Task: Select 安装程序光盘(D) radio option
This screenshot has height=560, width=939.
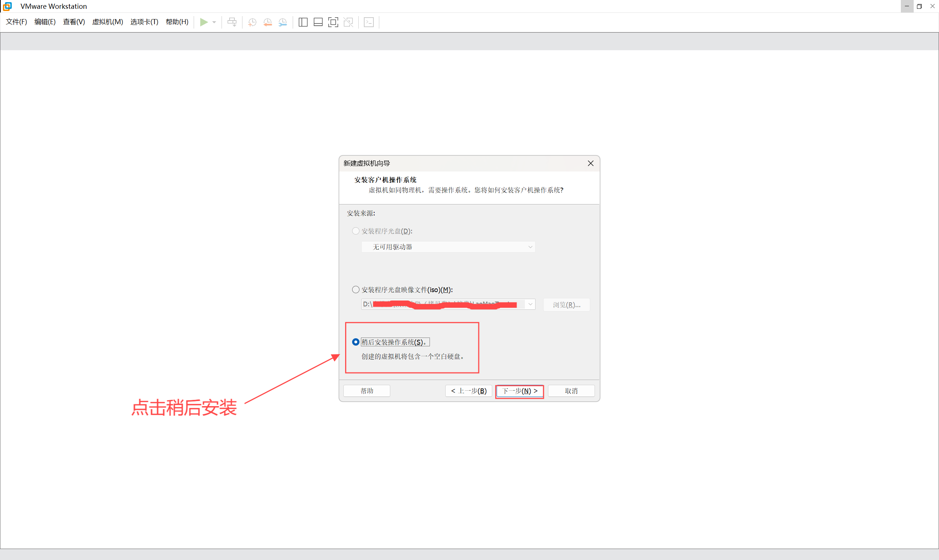Action: 356,231
